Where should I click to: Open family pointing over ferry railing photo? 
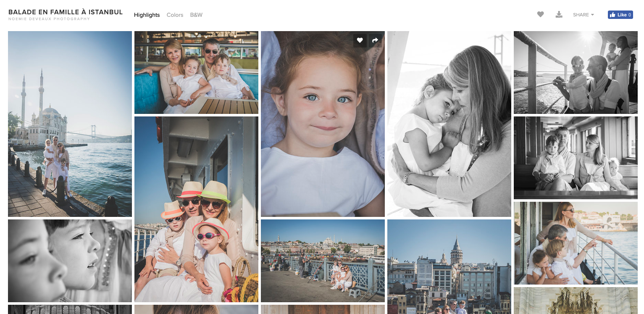pos(576,243)
